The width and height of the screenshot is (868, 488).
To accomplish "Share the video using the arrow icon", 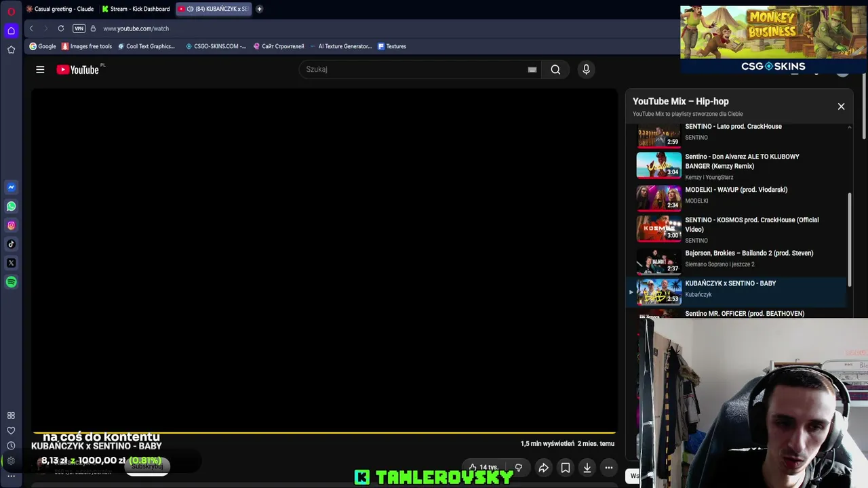I will [543, 468].
